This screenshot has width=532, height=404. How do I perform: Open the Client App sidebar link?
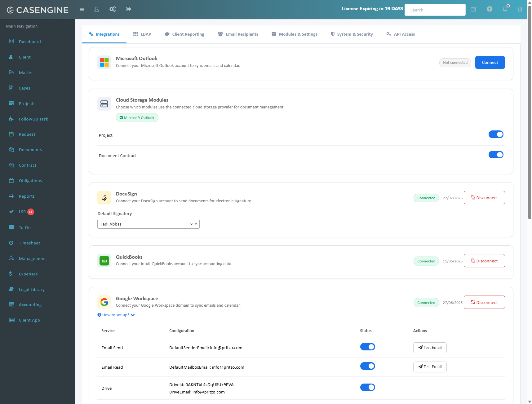coord(29,320)
